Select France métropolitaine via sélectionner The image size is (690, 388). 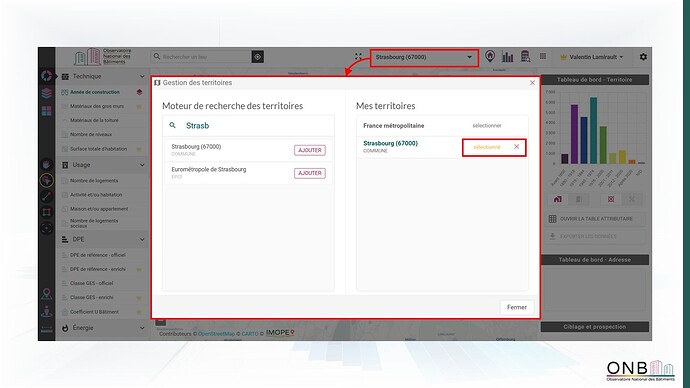487,126
